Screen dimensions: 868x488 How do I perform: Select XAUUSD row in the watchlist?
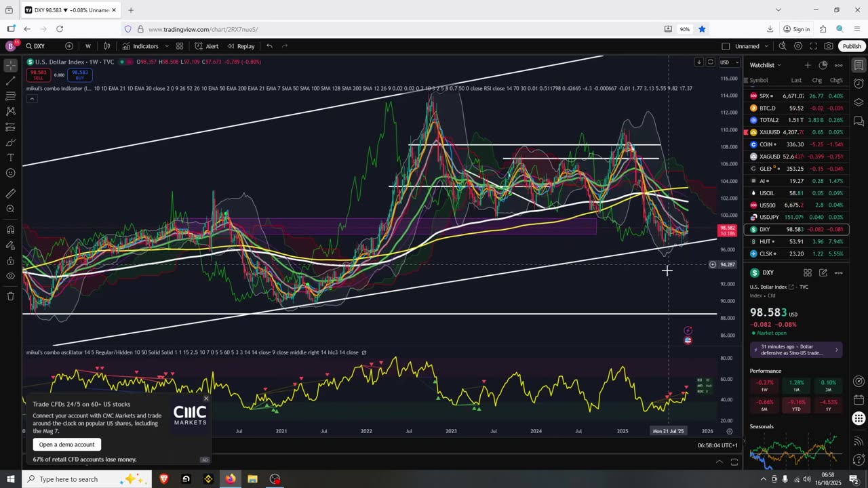796,132
